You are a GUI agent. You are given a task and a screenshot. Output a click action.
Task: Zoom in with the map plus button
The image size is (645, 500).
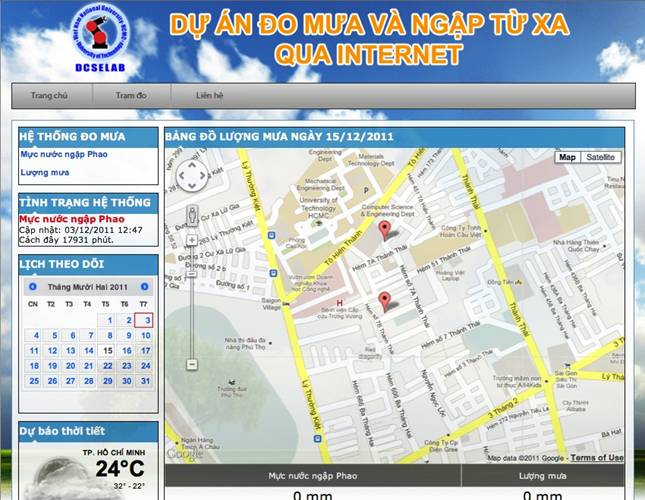pos(191,240)
